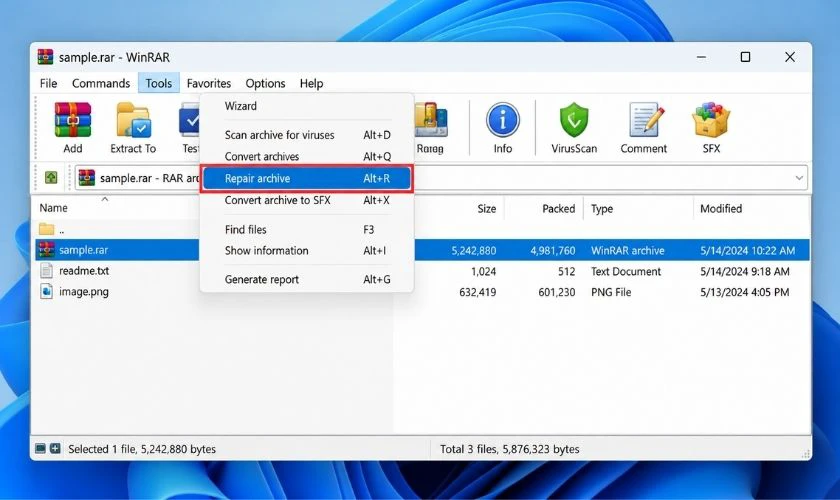Sort by the Modified column header
840x500 pixels.
pos(721,208)
